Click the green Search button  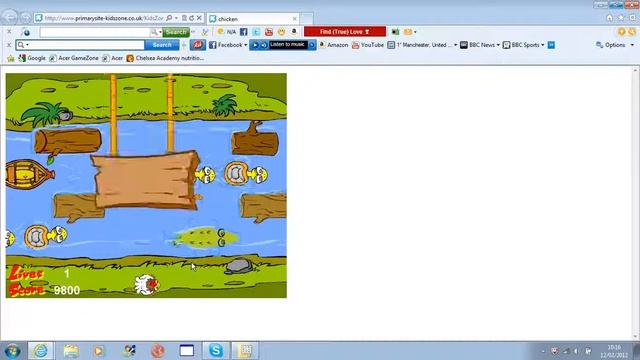click(176, 32)
